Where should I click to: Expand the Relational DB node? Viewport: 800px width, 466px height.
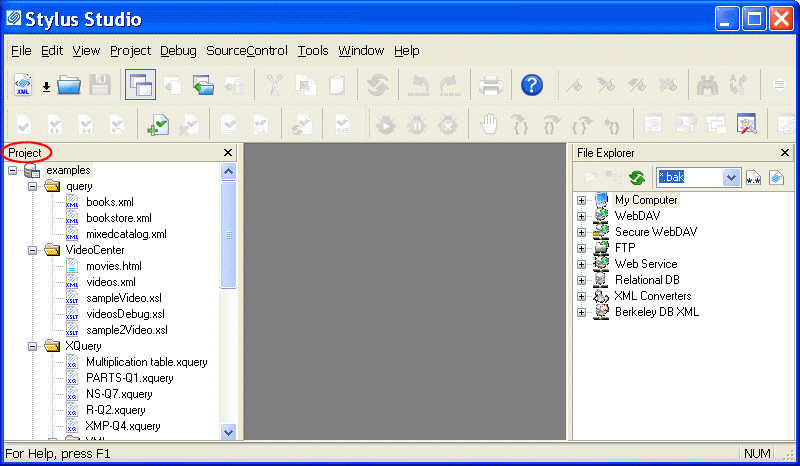pyautogui.click(x=581, y=280)
